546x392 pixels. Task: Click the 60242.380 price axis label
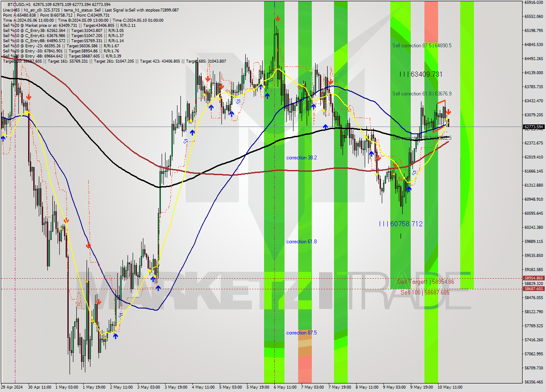(534, 228)
